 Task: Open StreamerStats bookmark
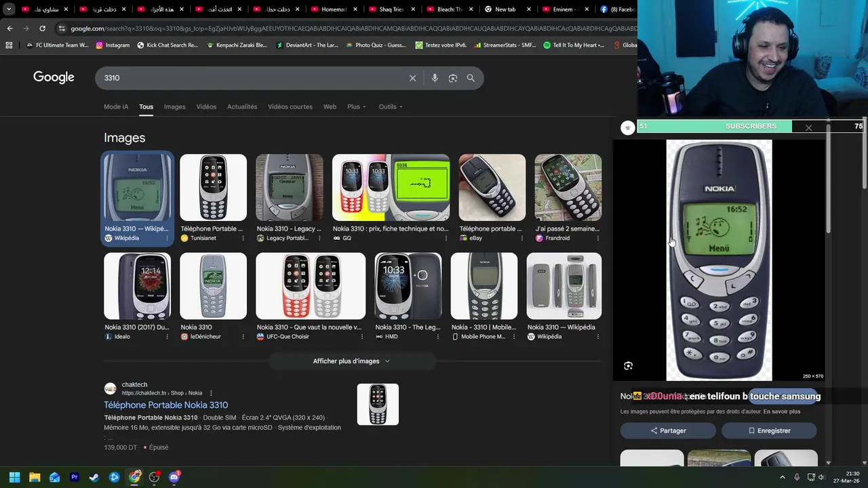pyautogui.click(x=505, y=45)
